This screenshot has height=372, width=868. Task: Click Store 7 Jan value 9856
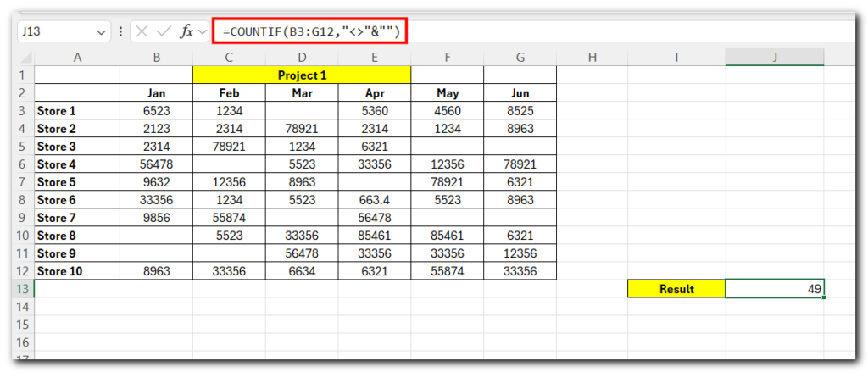pyautogui.click(x=157, y=218)
